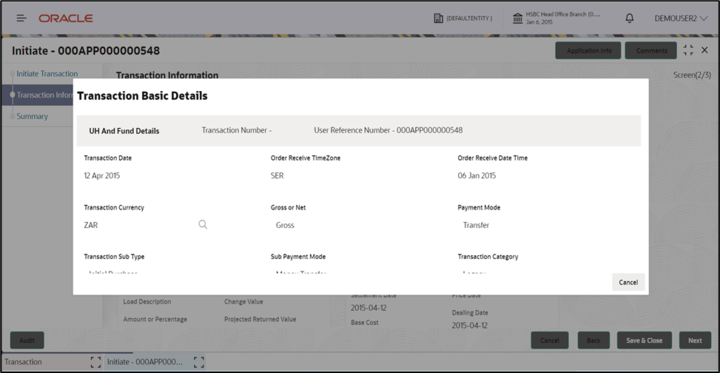Close the Initiate window with the X
The image size is (720, 373).
click(x=704, y=50)
